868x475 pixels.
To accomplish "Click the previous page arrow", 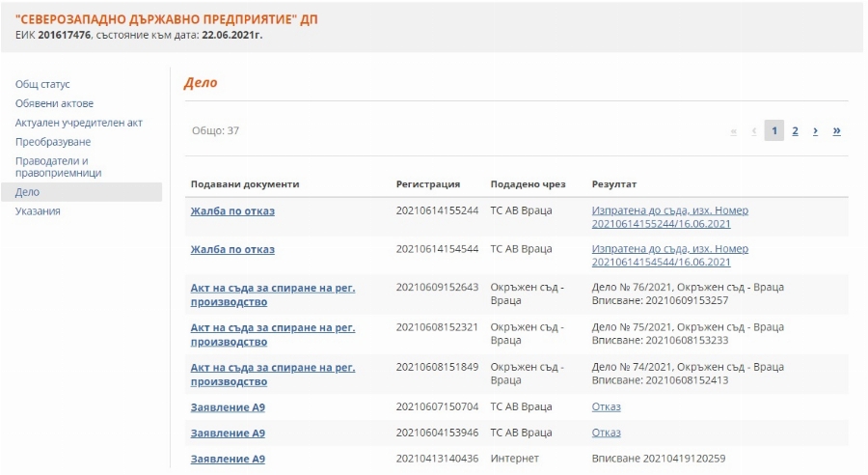I will [x=753, y=131].
